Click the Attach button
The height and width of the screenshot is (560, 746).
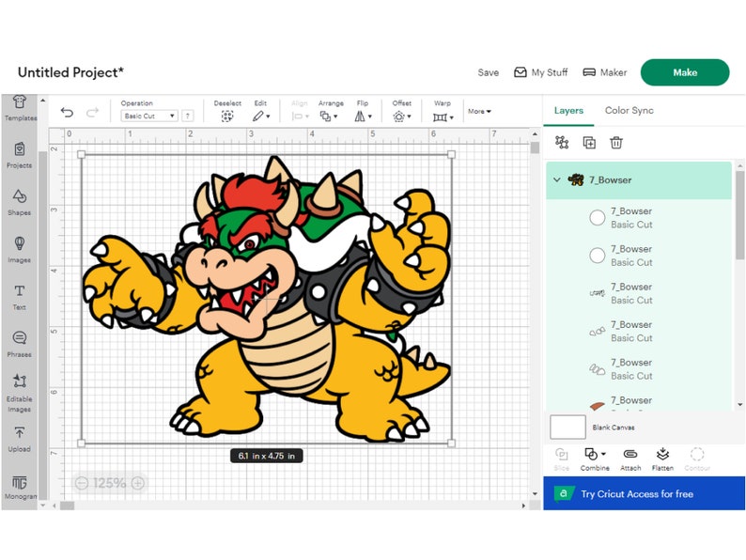click(630, 459)
